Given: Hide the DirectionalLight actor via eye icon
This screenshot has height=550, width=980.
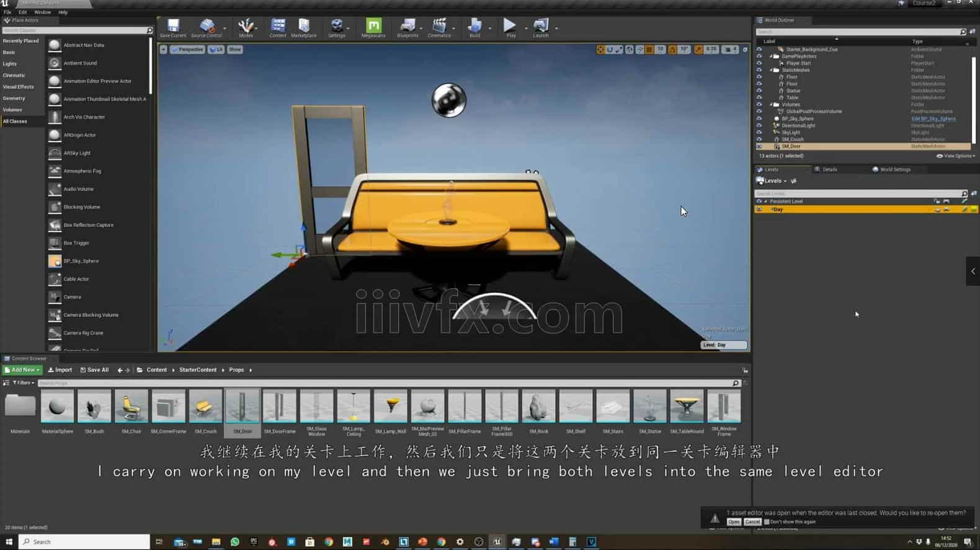Looking at the screenshot, I should coord(759,125).
